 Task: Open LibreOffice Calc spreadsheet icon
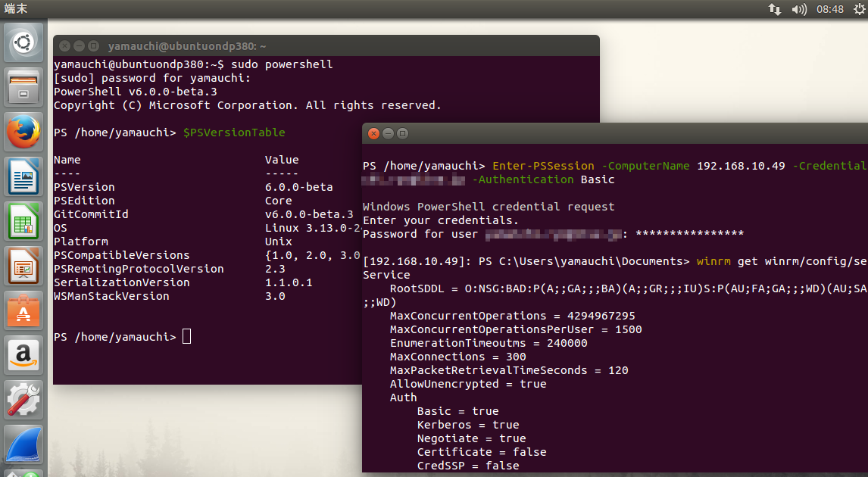23,221
